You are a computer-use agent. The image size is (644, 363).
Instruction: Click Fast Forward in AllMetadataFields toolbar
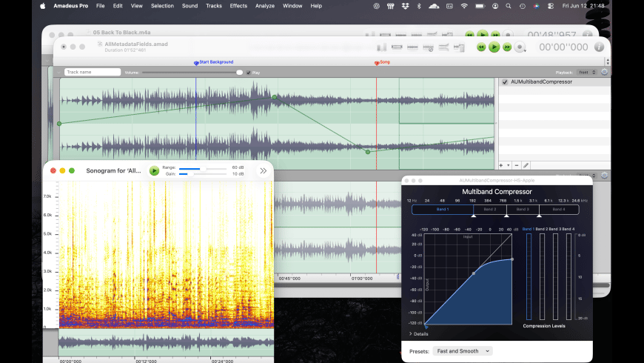(507, 47)
